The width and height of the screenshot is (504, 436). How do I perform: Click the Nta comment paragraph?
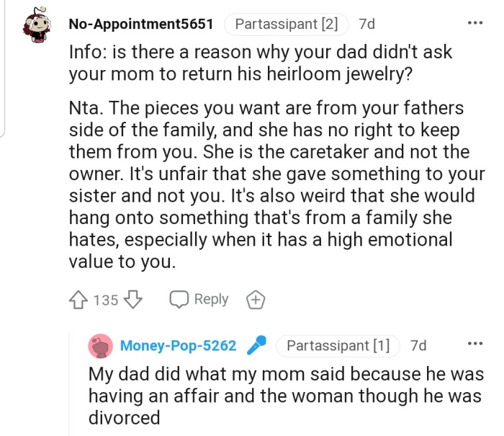[x=274, y=184]
